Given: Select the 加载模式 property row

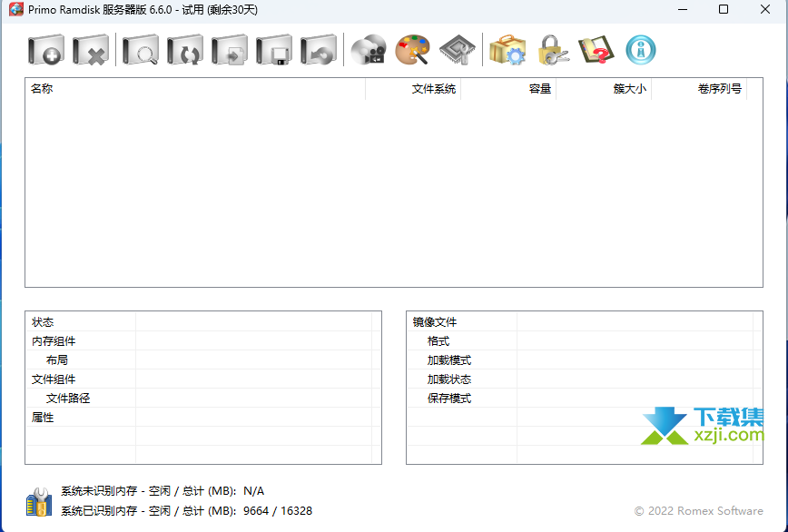Looking at the screenshot, I should [x=585, y=360].
